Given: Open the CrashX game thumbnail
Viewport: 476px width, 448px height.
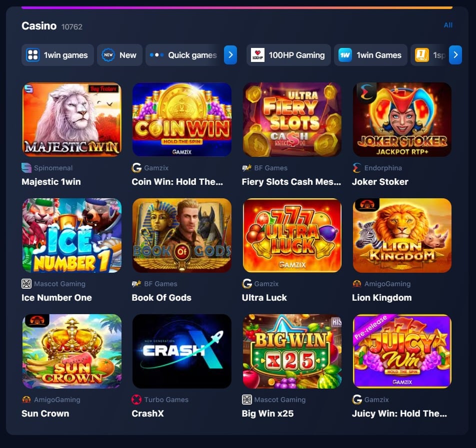Looking at the screenshot, I should (x=182, y=351).
